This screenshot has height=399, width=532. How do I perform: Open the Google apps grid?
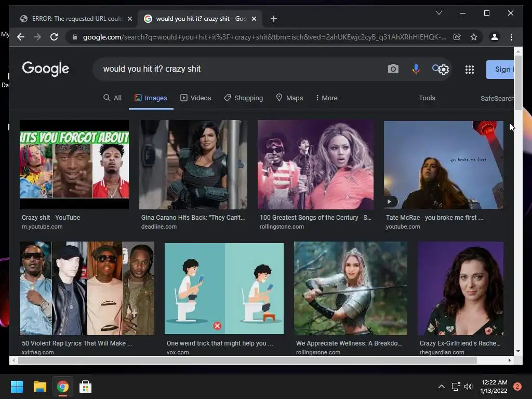[x=470, y=70]
